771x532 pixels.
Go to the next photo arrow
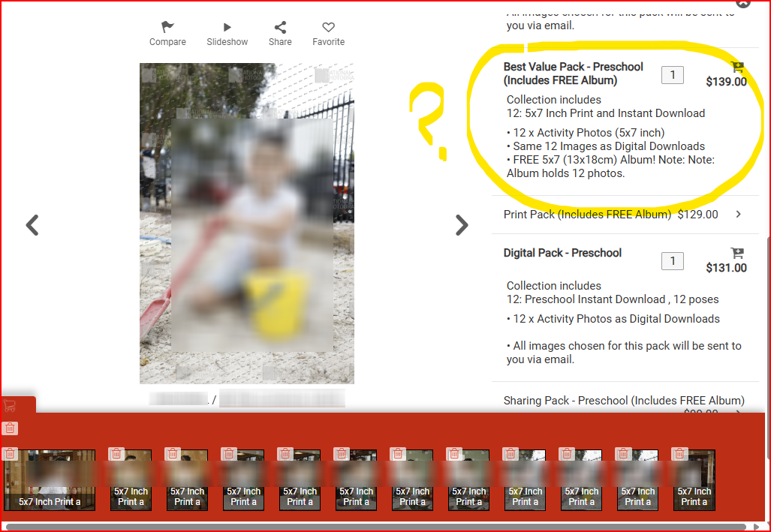462,225
